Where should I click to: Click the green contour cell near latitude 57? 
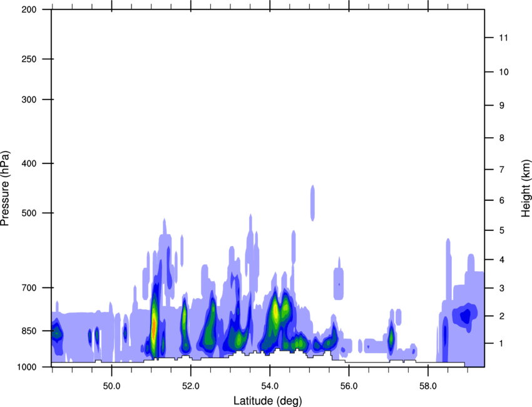point(391,337)
